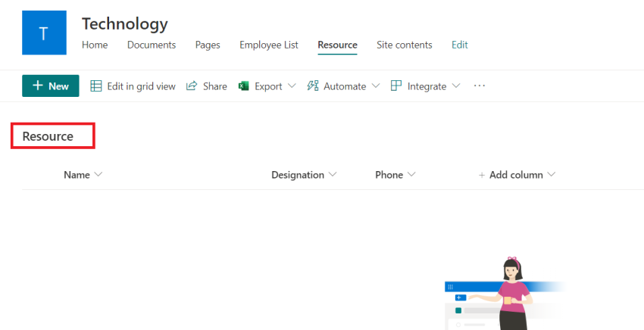Click the Automate flow icon
The image size is (644, 330).
[313, 86]
